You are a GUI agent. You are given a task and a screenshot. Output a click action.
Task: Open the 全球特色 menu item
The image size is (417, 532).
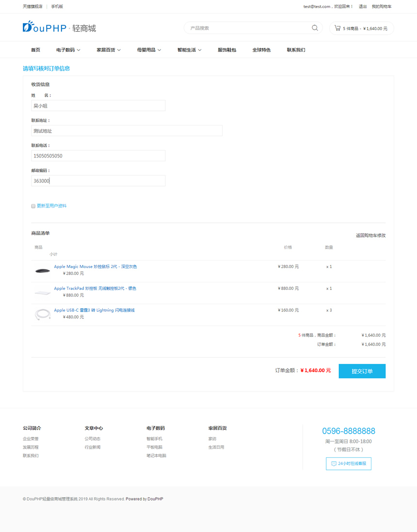(x=261, y=50)
